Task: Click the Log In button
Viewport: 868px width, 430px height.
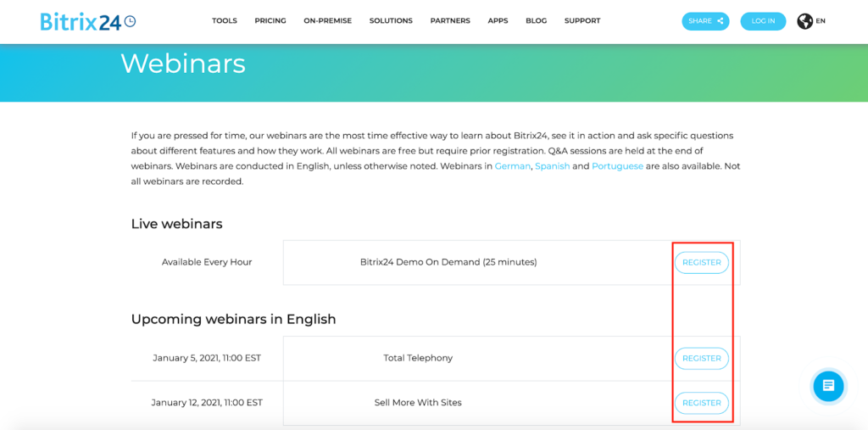Action: tap(763, 21)
